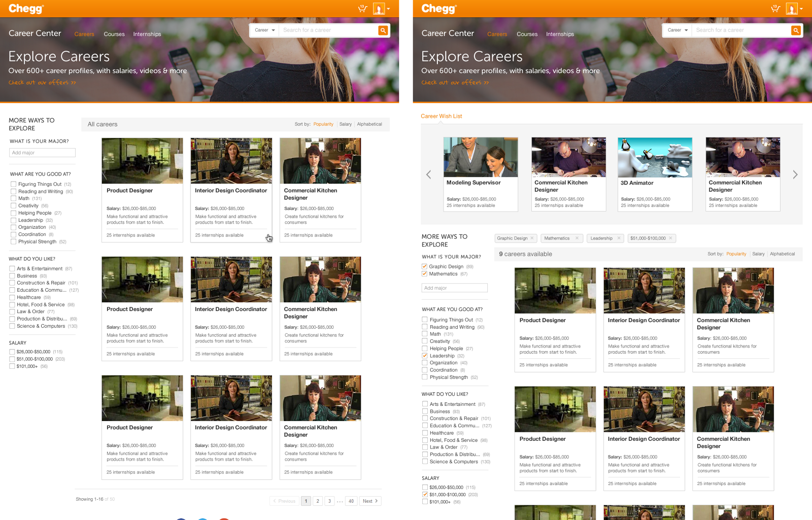Check Arts & Entertainment on the left page
Viewport: 812px width, 520px height.
pos(12,268)
